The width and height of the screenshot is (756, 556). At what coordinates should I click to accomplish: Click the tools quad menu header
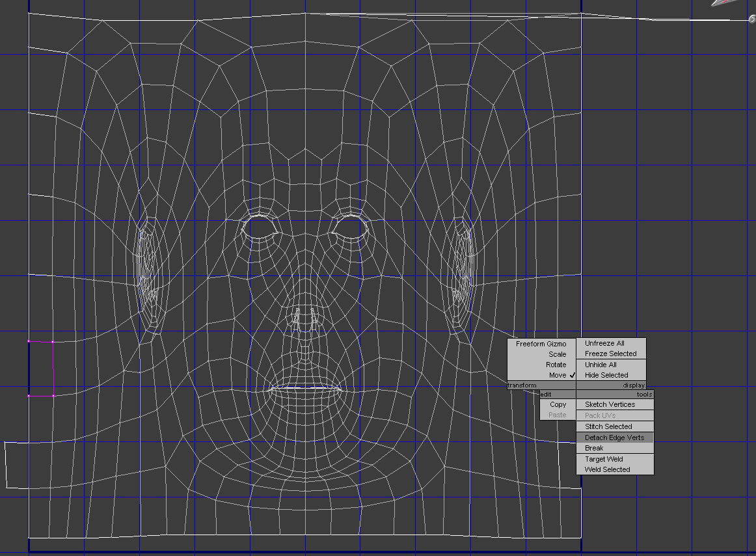coord(615,395)
